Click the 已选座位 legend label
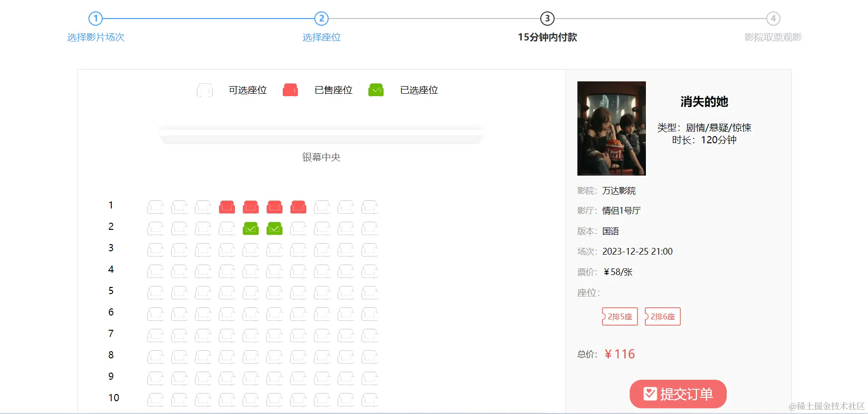The width and height of the screenshot is (868, 414). (x=419, y=90)
